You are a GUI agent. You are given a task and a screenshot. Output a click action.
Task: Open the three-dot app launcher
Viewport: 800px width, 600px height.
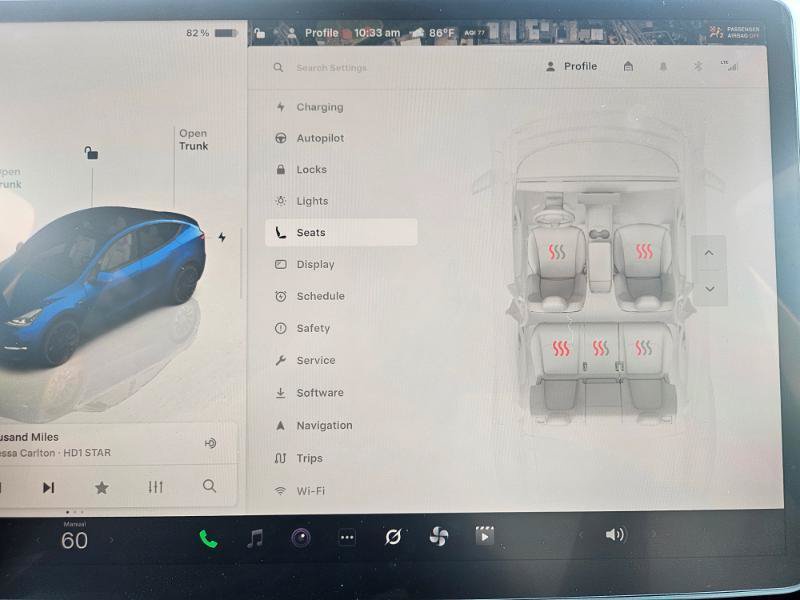point(347,537)
